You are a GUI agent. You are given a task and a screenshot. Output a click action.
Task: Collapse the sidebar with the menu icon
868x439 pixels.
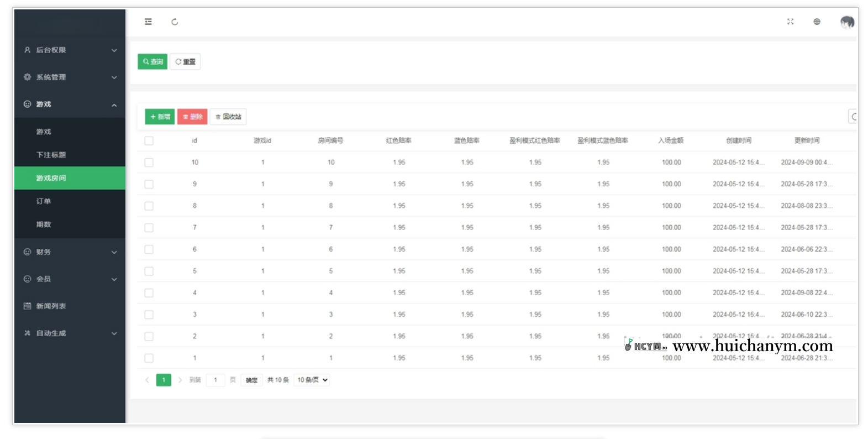tap(148, 22)
